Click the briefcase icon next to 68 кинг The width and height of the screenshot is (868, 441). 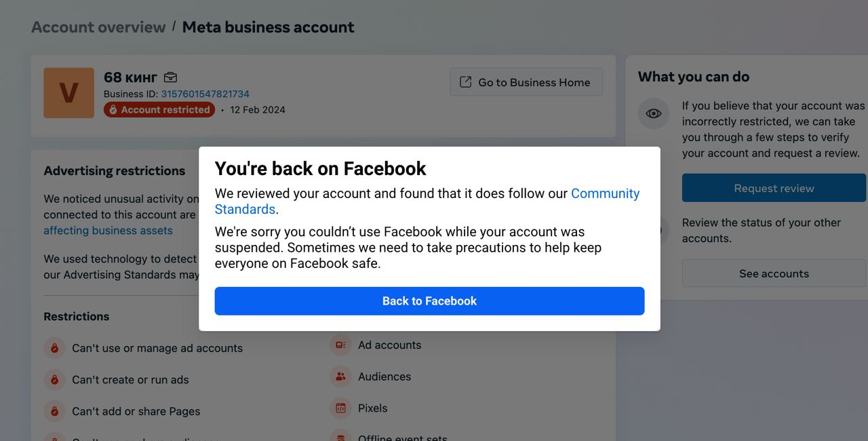(170, 77)
